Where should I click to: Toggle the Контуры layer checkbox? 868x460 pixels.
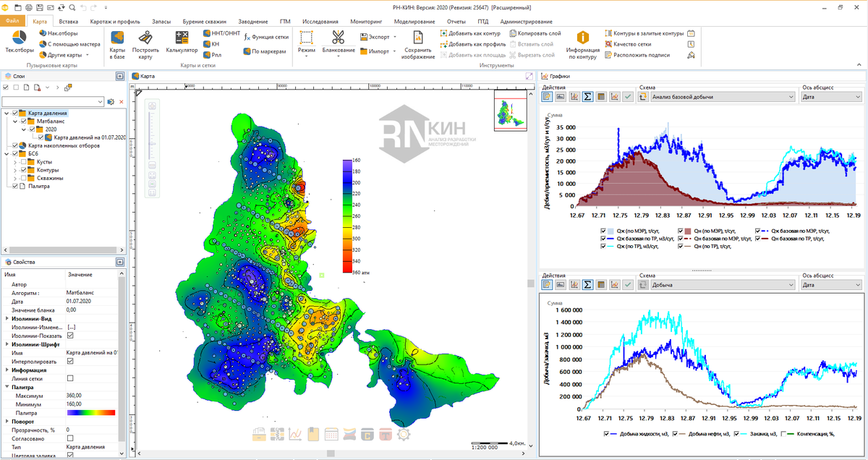(x=24, y=170)
